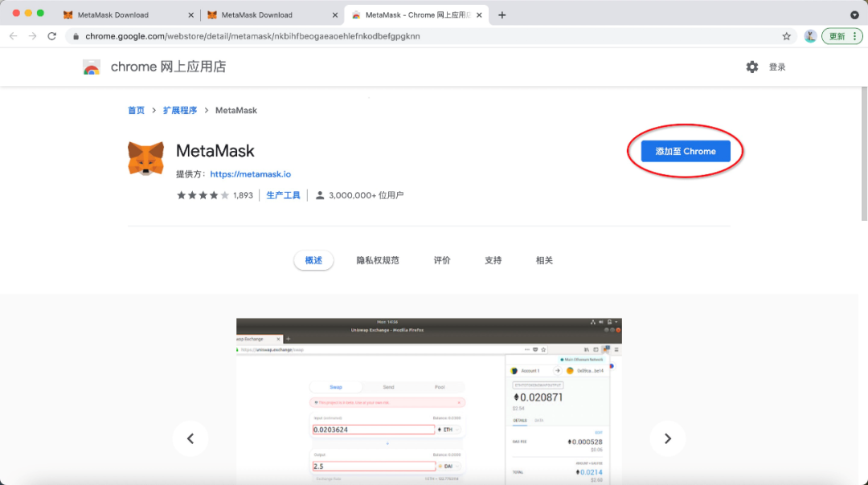Switch to the 相关 related tab
The height and width of the screenshot is (485, 868).
[544, 260]
